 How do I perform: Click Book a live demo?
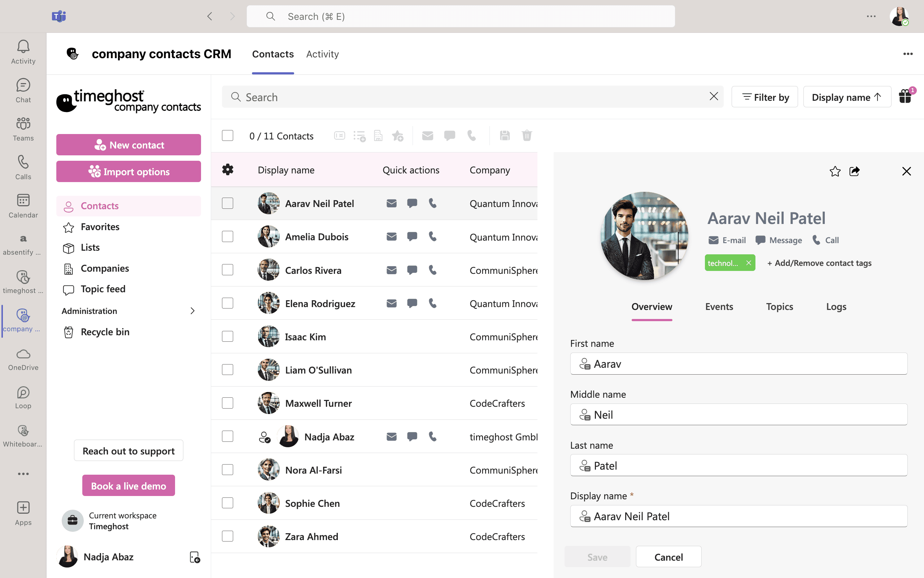(x=128, y=486)
